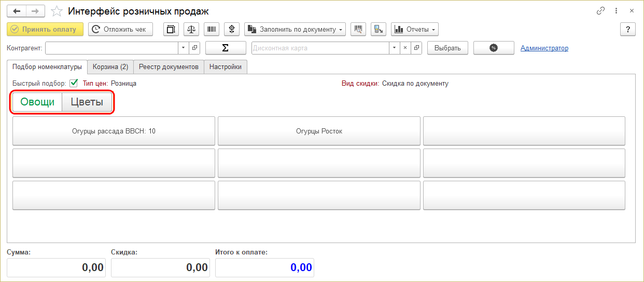Click the Сумма amount field
The image size is (644, 282).
[x=56, y=267]
